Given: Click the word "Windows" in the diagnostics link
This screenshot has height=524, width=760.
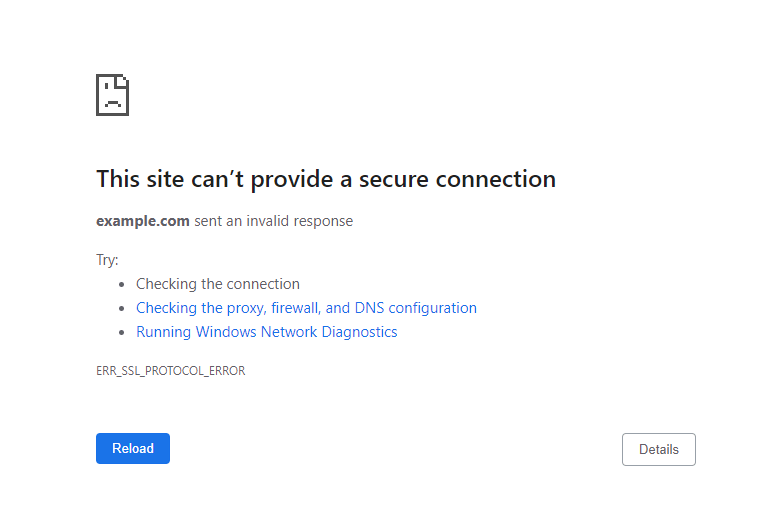Looking at the screenshot, I should [x=226, y=332].
